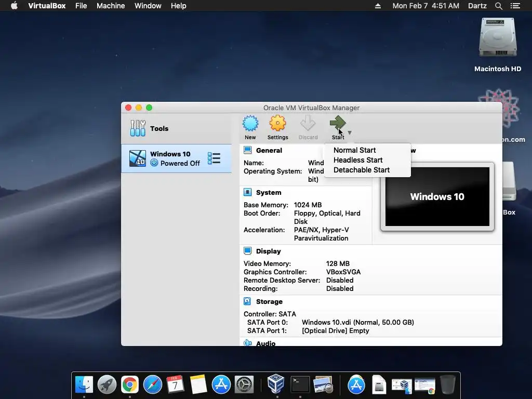This screenshot has height=399, width=532.
Task: Open General settings via its heading
Action: (269, 150)
